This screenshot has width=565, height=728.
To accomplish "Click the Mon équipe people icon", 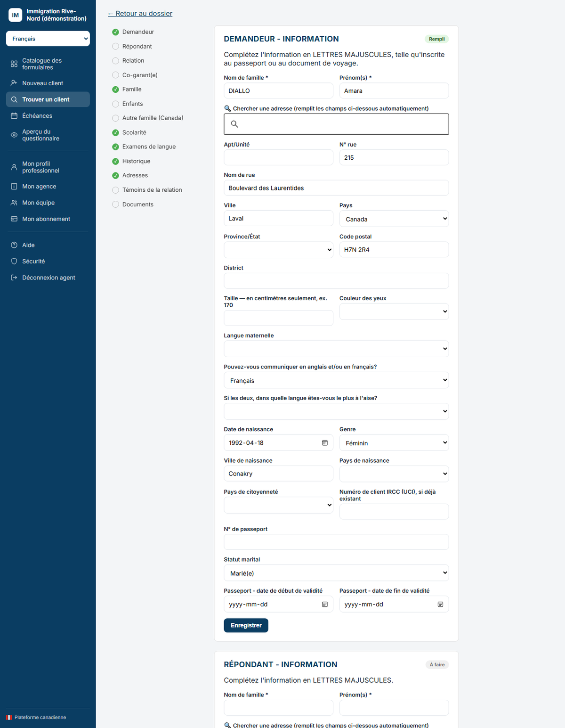I will tap(14, 203).
